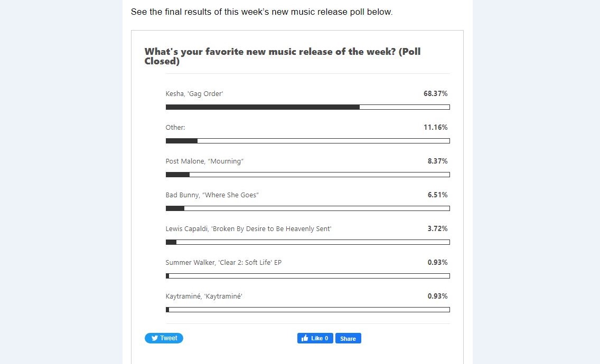The height and width of the screenshot is (364, 600).
Task: Click the Facebook Share button
Action: click(348, 338)
